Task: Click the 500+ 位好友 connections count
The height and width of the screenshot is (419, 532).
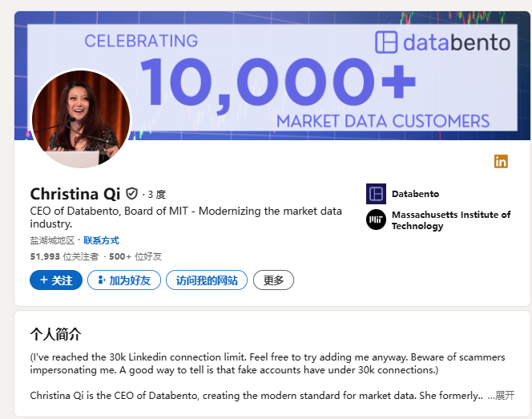Action: [135, 256]
